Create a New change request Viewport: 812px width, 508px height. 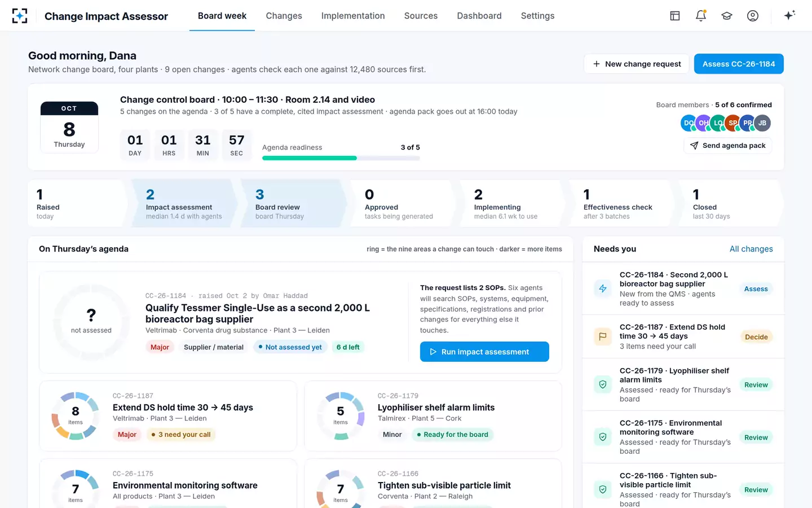point(637,64)
